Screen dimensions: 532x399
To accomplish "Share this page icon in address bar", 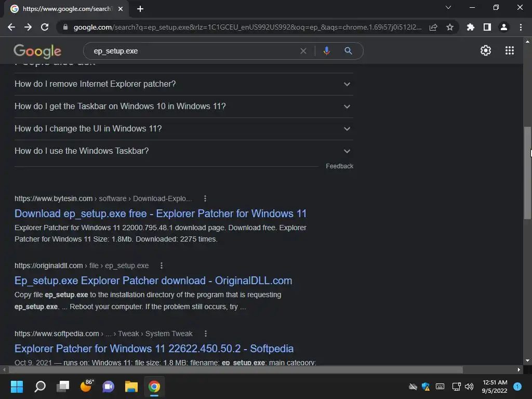I will click(433, 27).
